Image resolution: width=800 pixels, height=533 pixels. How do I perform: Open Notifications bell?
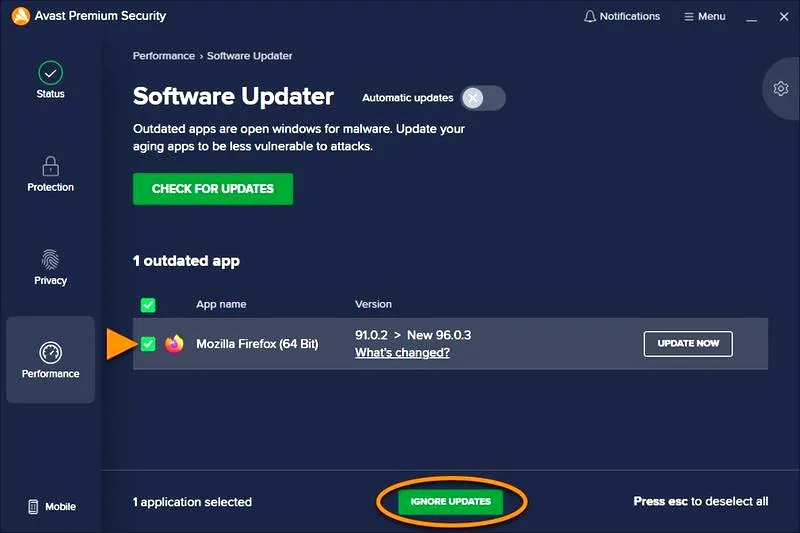(x=622, y=16)
